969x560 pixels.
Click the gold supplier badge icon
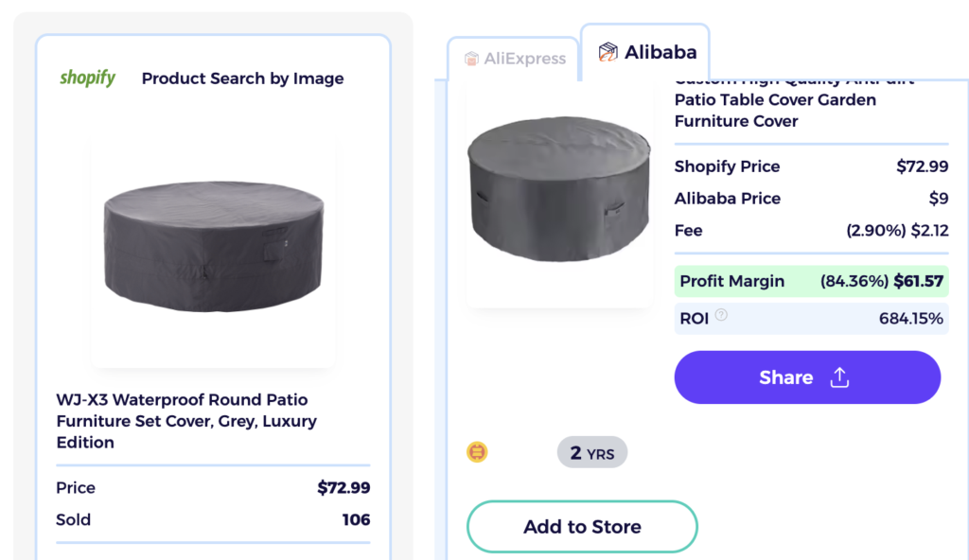[x=478, y=452]
